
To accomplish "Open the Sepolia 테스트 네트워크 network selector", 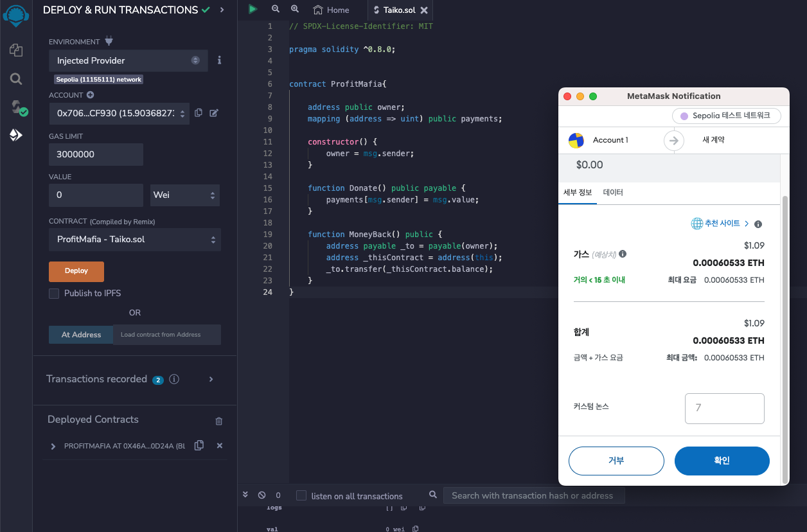I will 727,116.
